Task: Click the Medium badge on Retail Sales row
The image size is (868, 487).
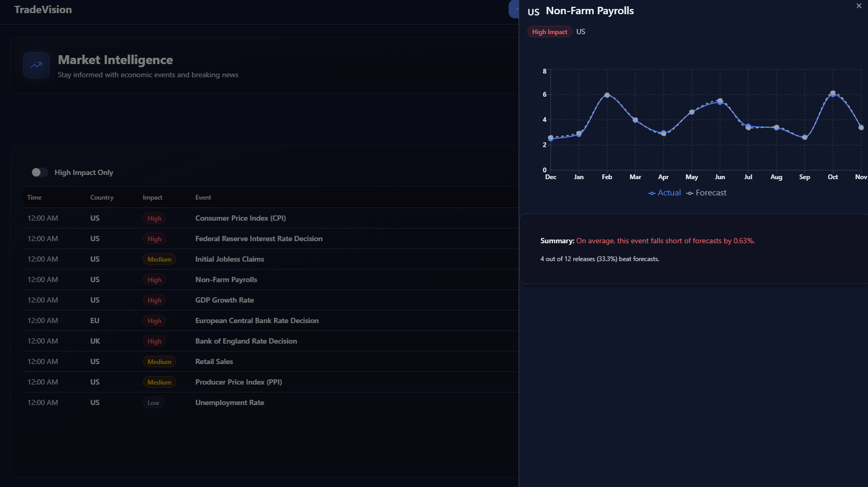Action: [x=159, y=361]
